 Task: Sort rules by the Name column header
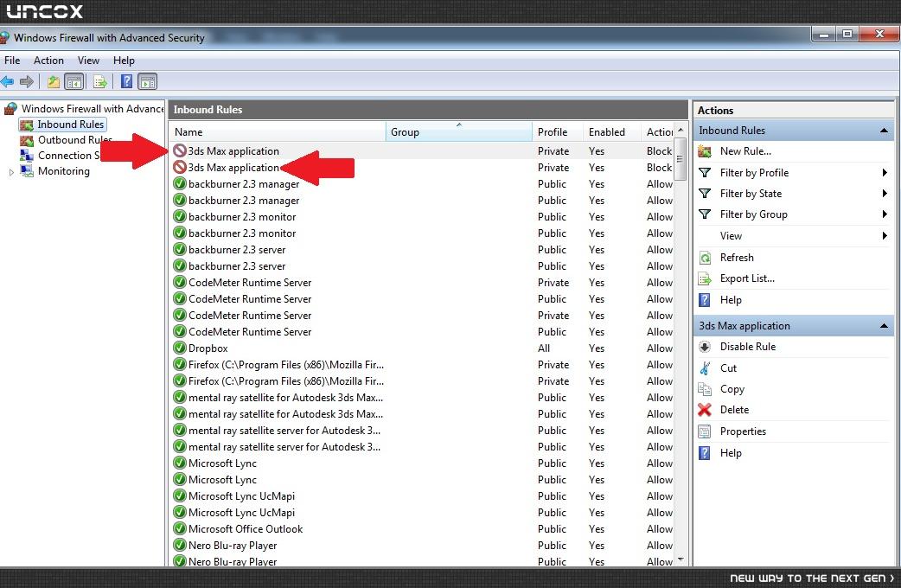(x=278, y=131)
